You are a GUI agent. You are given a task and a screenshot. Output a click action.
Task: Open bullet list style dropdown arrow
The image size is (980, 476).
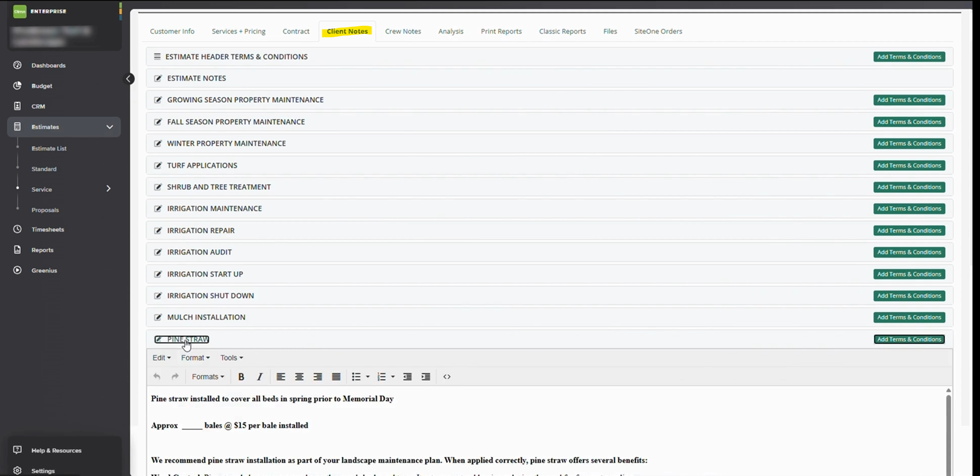click(368, 377)
